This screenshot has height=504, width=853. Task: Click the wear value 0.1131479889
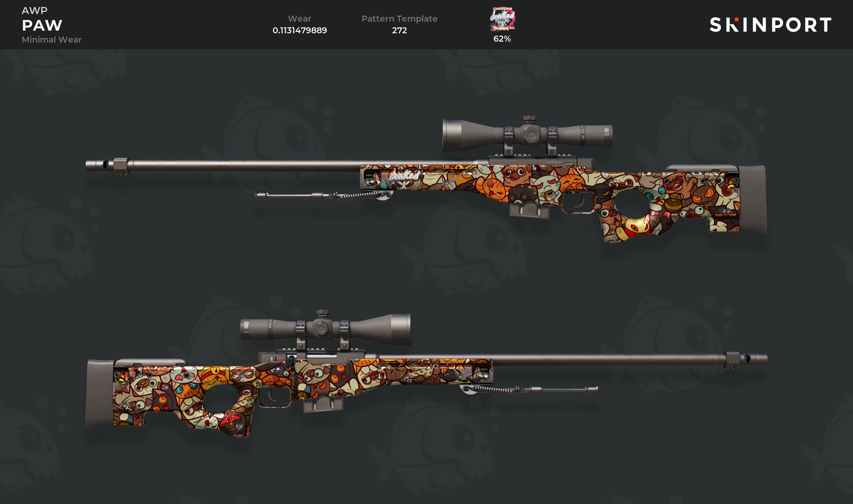tap(300, 30)
